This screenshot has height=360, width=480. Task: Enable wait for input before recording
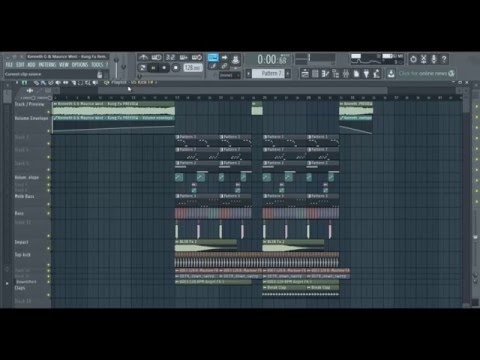pos(156,57)
